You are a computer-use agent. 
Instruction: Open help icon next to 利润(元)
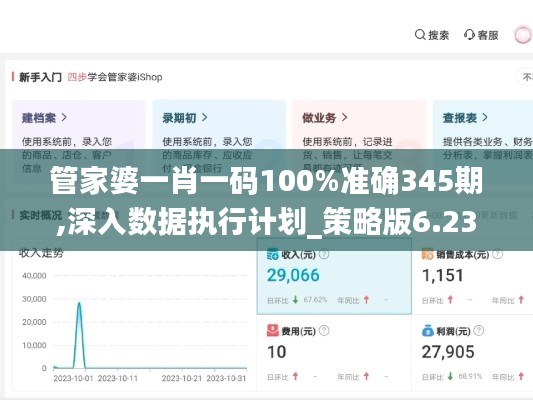click(479, 331)
